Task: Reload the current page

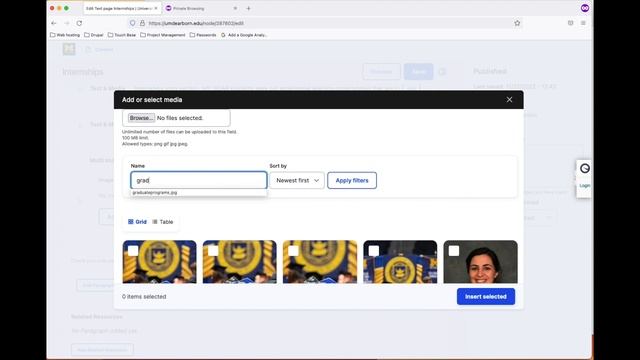Action: (x=79, y=23)
